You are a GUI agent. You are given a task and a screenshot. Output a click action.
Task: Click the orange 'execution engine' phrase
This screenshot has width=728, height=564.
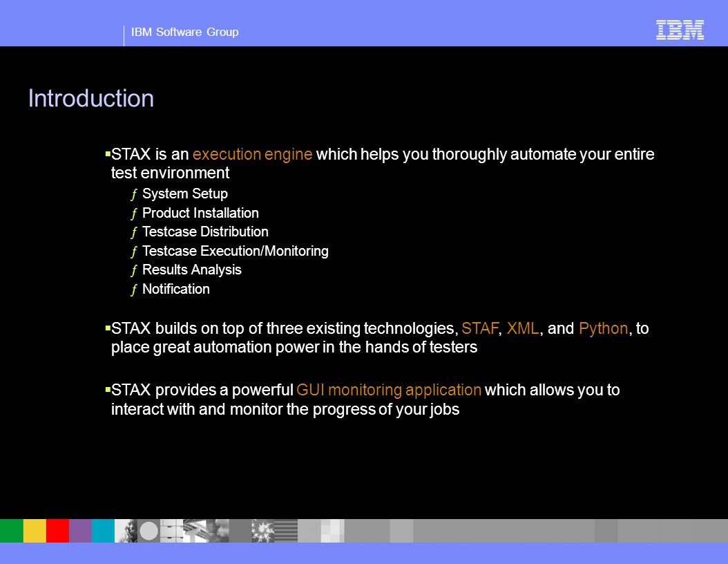pos(252,154)
